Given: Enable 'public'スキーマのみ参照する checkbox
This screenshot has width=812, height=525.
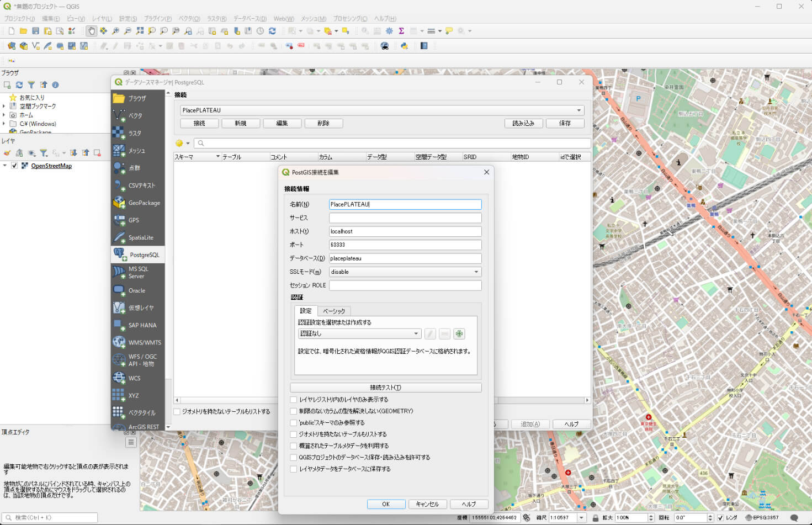Looking at the screenshot, I should 294,423.
